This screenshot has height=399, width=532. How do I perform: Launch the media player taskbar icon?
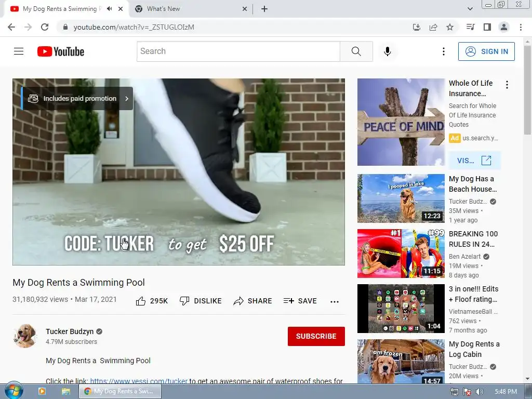[42, 391]
